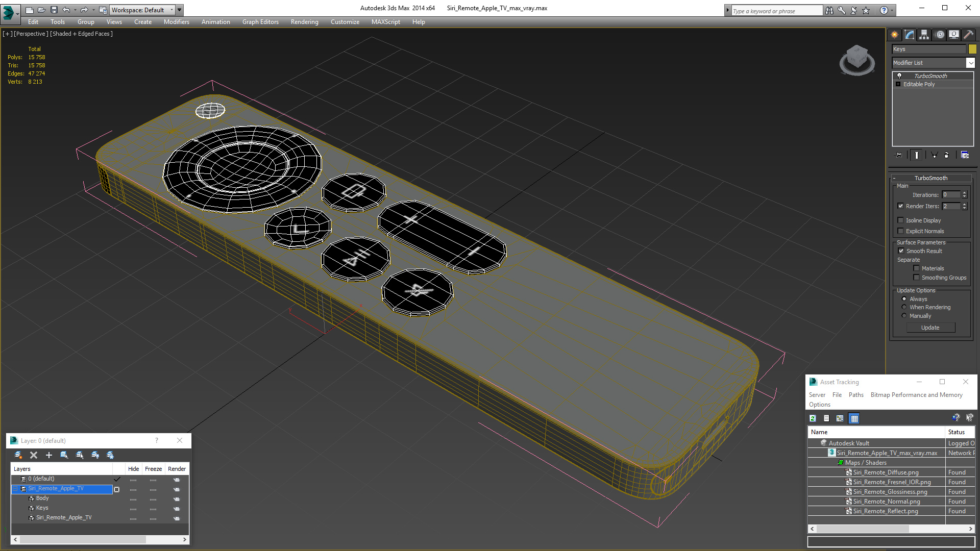980x551 pixels.
Task: Open the Motion command panel tab
Action: pos(940,35)
